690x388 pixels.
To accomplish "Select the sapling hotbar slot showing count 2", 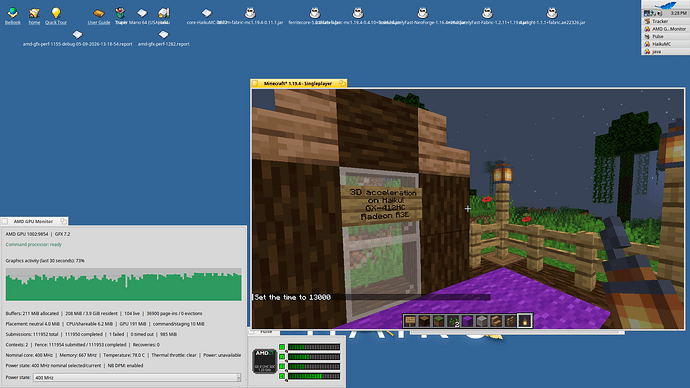I will [453, 321].
